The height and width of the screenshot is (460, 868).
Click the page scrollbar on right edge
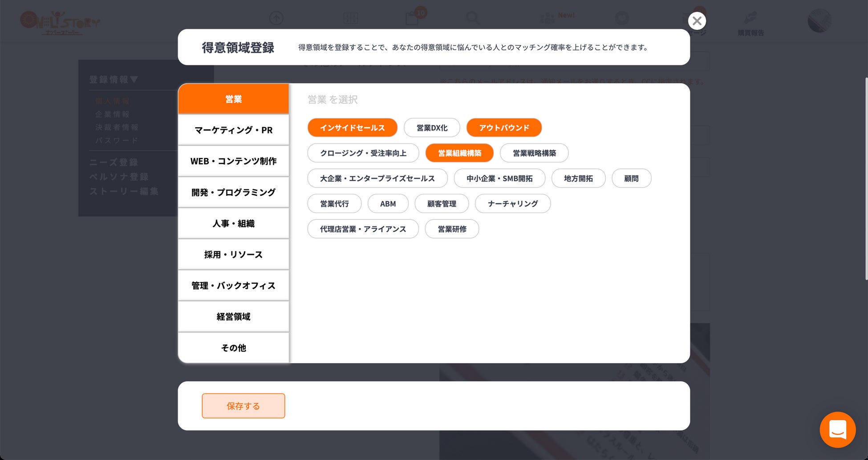[x=866, y=178]
